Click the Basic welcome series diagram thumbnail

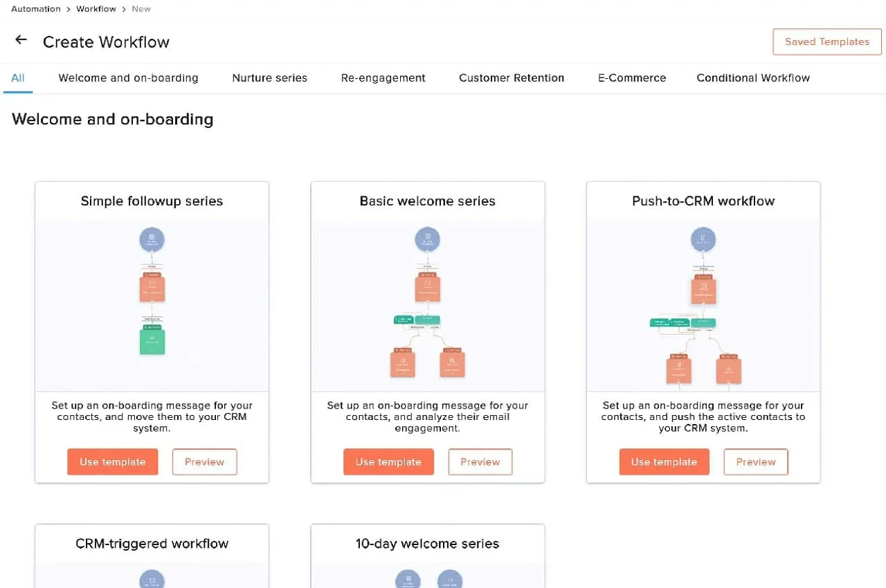tap(427, 305)
